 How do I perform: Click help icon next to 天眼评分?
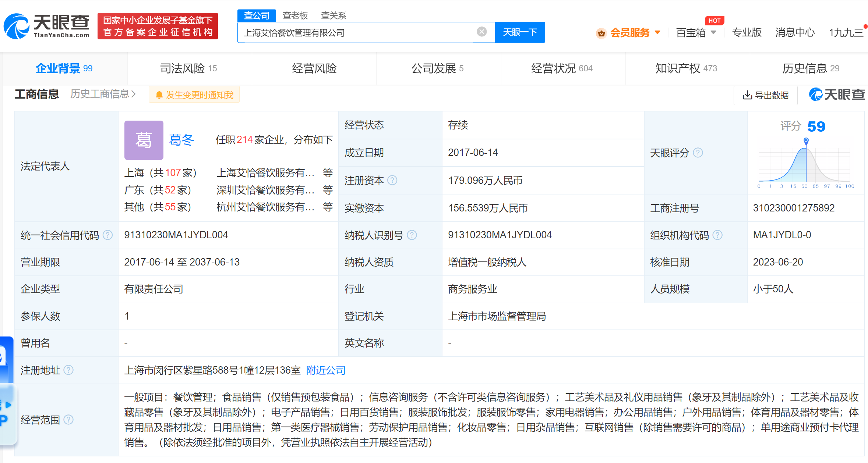pyautogui.click(x=698, y=153)
